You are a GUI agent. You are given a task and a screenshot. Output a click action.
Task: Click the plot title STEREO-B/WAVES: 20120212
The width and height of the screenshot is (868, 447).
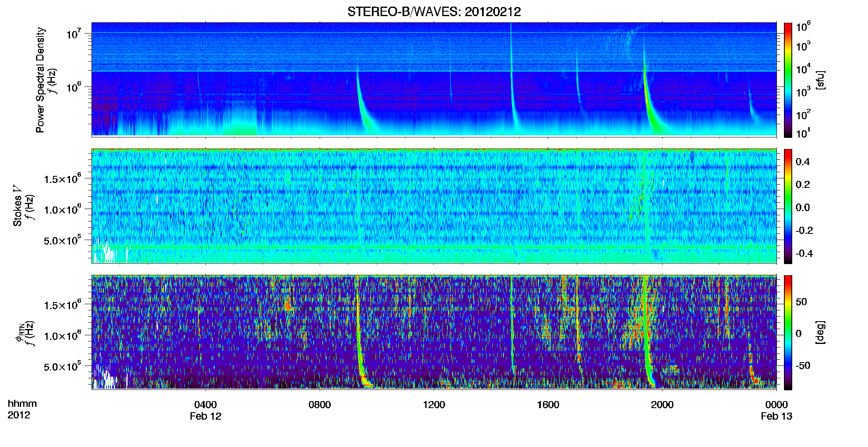[x=434, y=12]
